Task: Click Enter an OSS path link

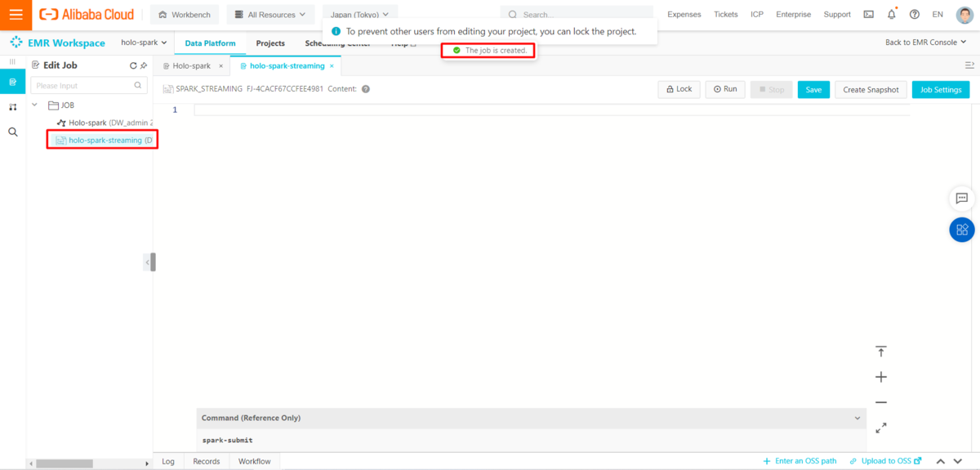Action: (800, 461)
